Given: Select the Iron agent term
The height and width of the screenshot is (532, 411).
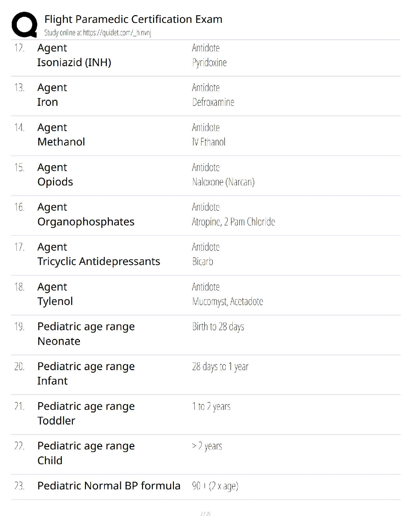Looking at the screenshot, I should [x=48, y=102].
